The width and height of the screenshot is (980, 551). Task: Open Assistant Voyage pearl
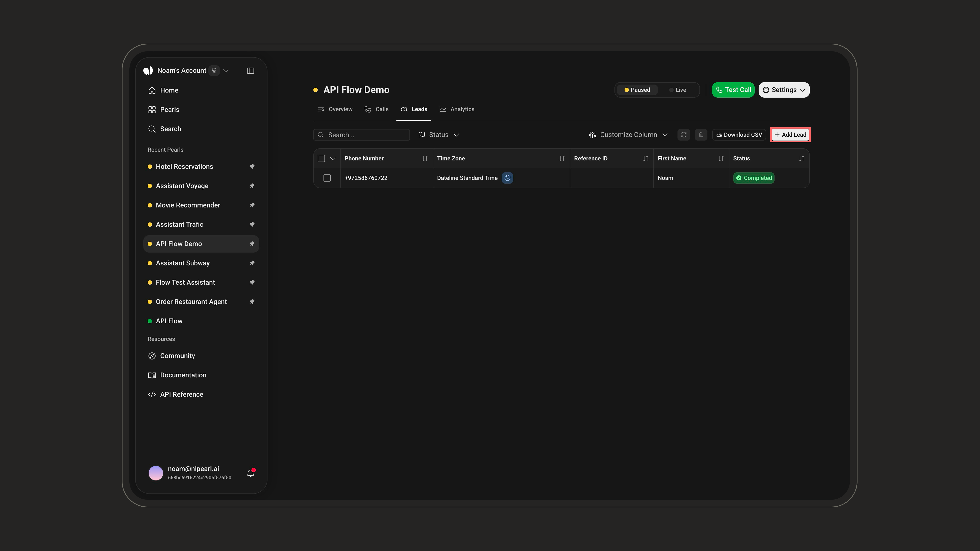(x=182, y=186)
